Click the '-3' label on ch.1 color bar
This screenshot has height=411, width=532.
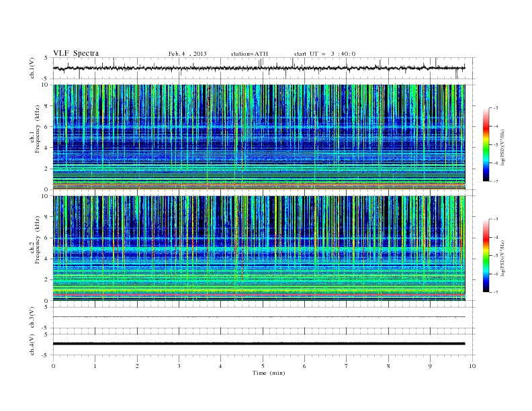pos(495,108)
